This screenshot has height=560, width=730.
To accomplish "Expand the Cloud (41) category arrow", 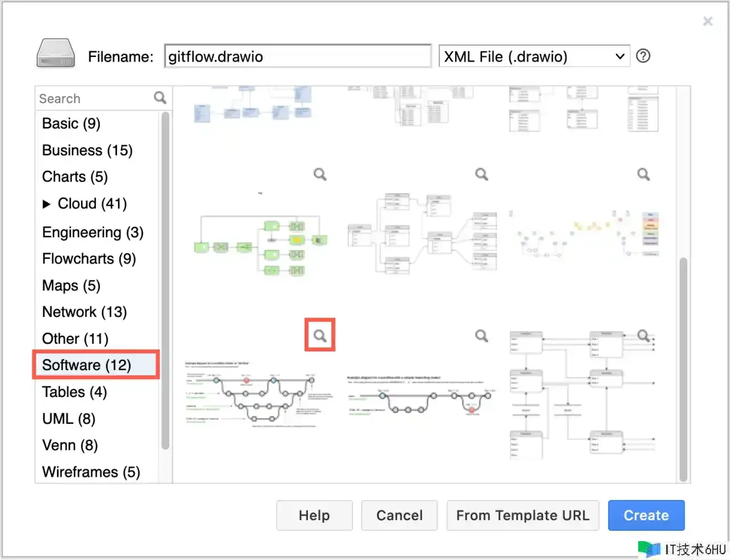I will point(47,204).
